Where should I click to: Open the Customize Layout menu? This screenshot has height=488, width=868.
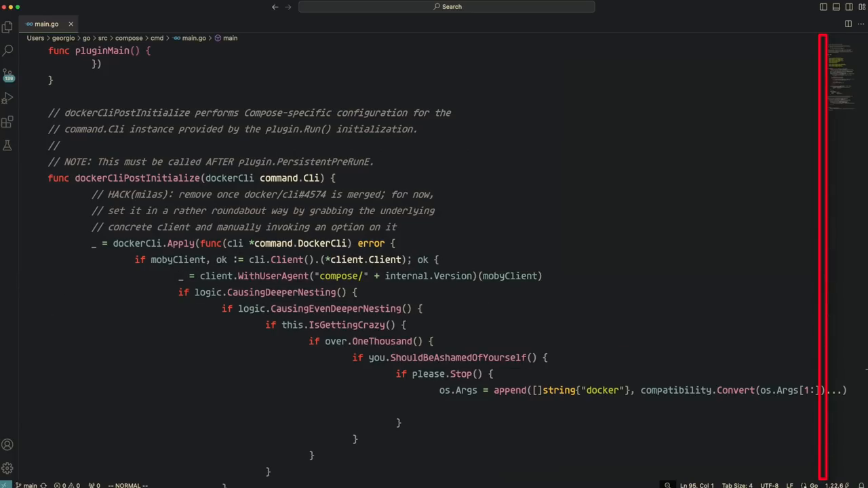point(861,7)
